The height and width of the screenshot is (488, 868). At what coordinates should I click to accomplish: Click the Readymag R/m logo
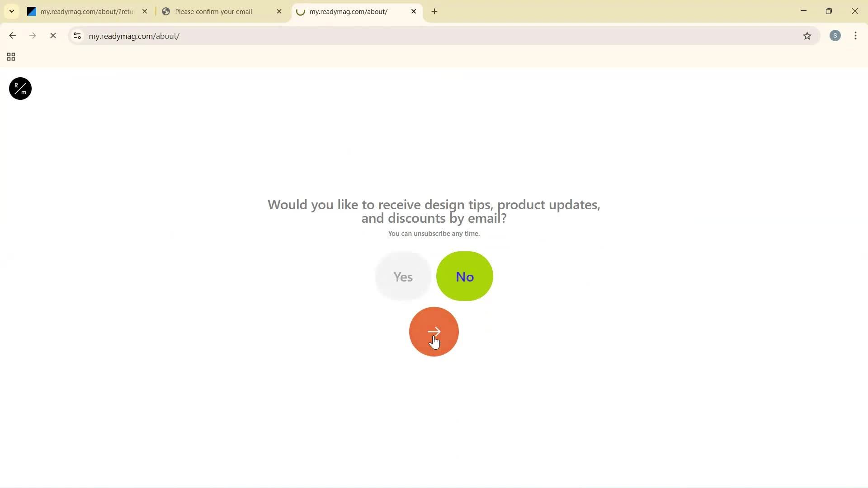(19, 89)
